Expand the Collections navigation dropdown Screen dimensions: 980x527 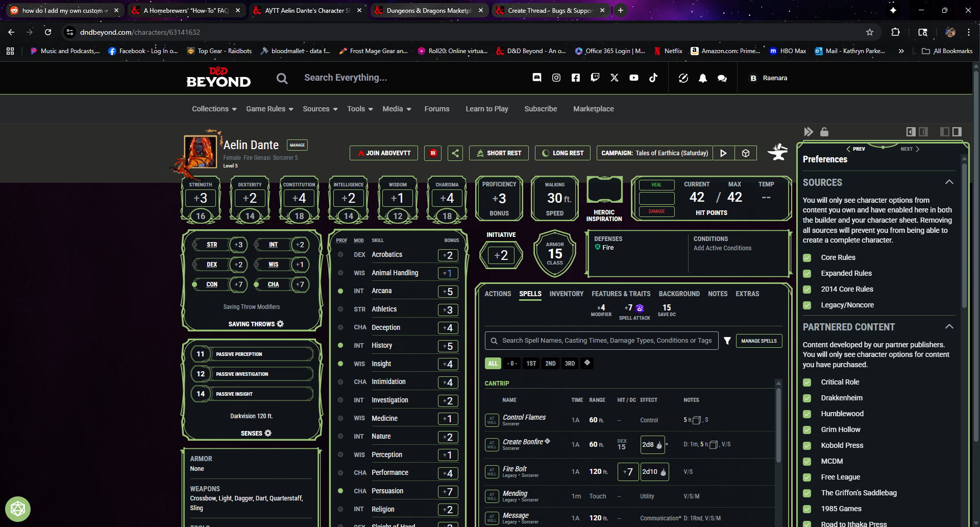[214, 109]
